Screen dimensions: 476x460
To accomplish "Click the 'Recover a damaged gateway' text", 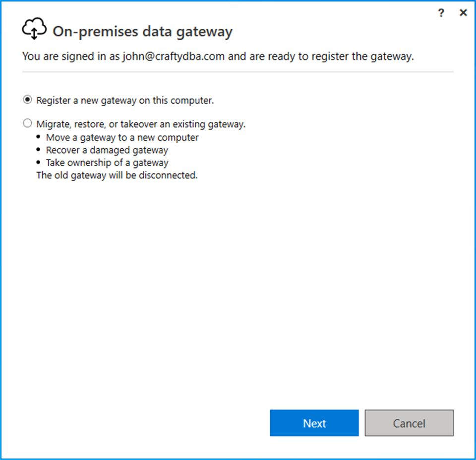I will click(107, 150).
